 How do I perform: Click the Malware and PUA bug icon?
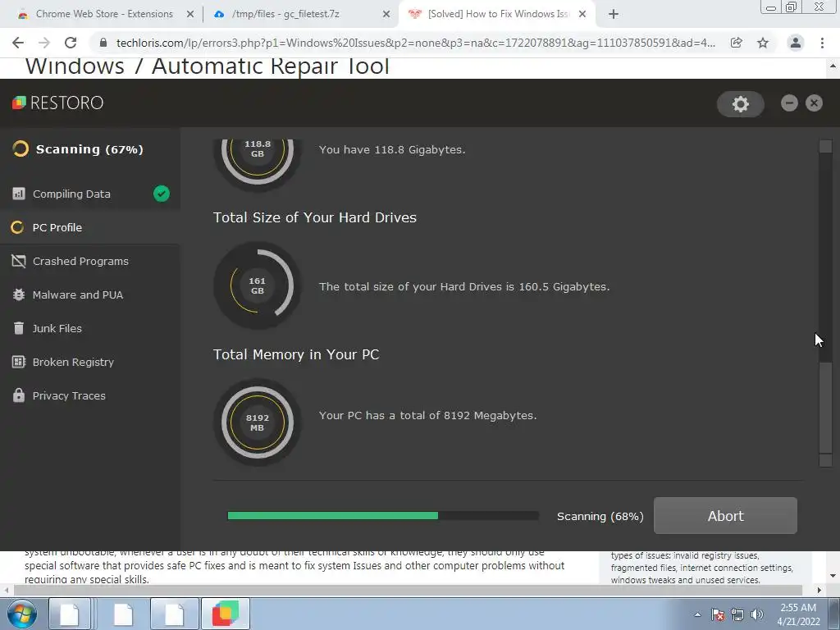[19, 294]
